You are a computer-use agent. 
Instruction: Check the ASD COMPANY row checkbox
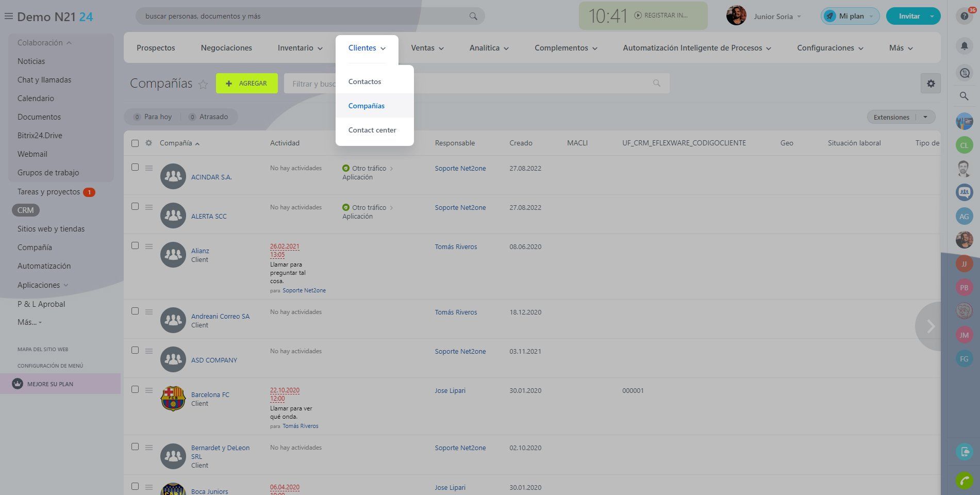click(135, 350)
